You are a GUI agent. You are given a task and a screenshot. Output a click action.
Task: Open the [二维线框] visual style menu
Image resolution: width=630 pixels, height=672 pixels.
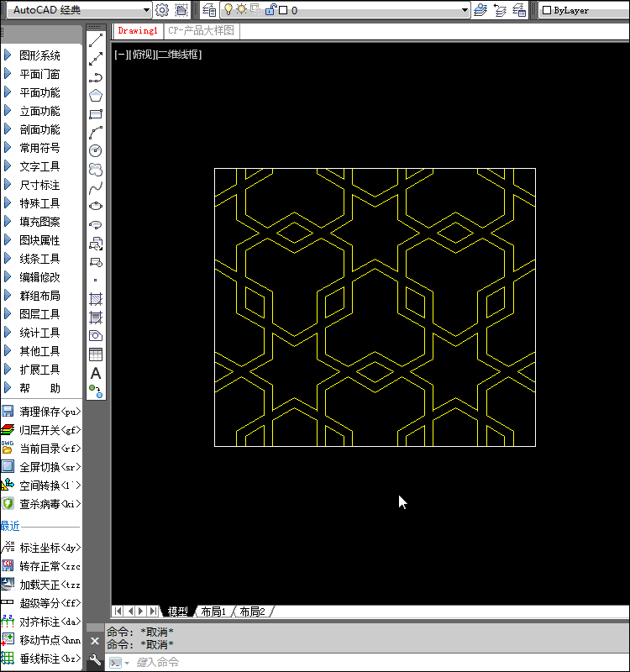pos(178,55)
